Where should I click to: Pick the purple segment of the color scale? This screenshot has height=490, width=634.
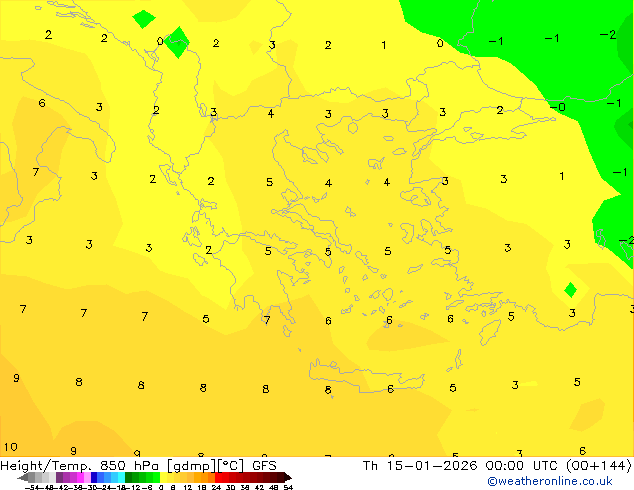(x=59, y=477)
